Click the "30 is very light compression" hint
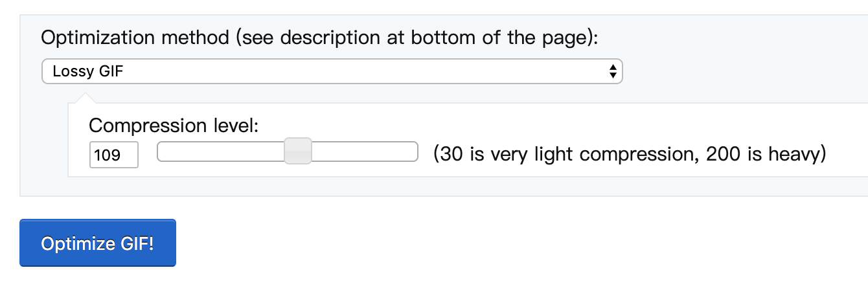 [x=566, y=154]
